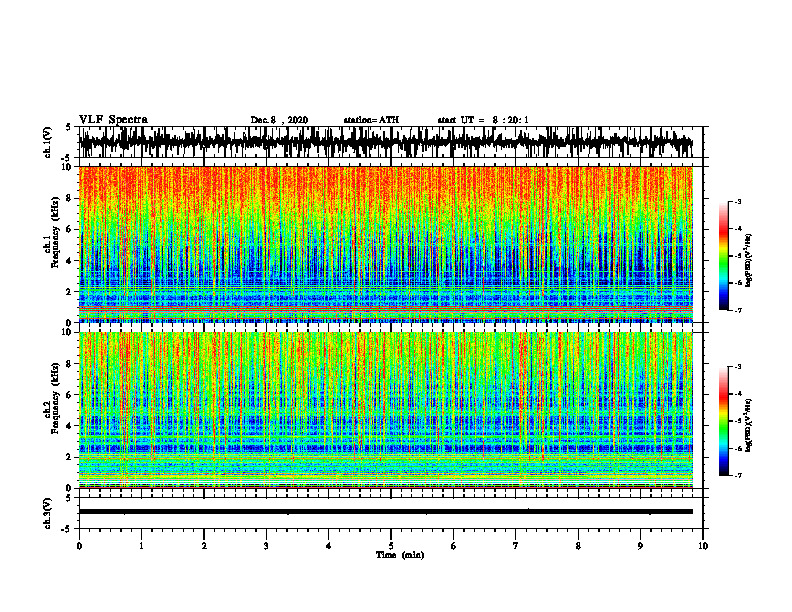Click time axis tick label "8"

pos(578,546)
